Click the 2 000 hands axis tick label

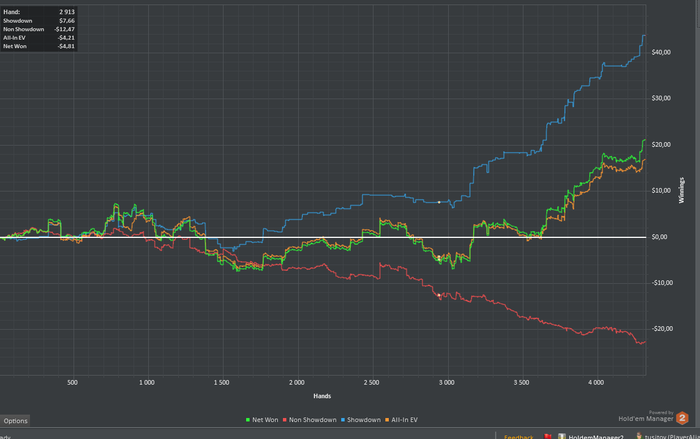tap(296, 383)
